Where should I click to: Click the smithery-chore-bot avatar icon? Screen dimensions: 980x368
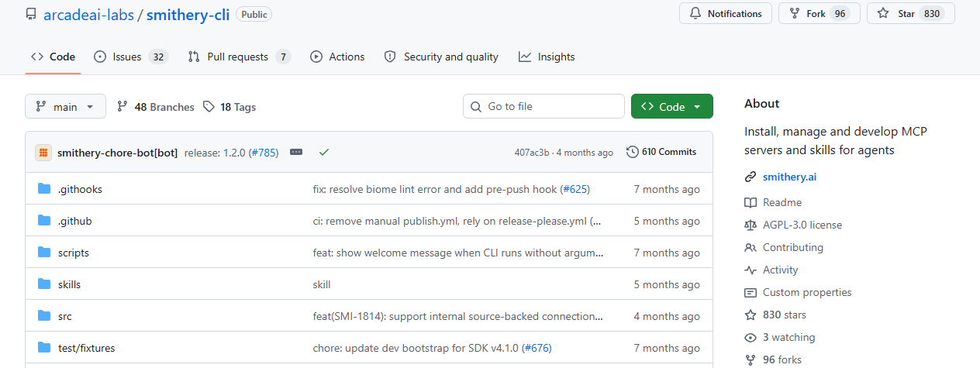point(43,153)
